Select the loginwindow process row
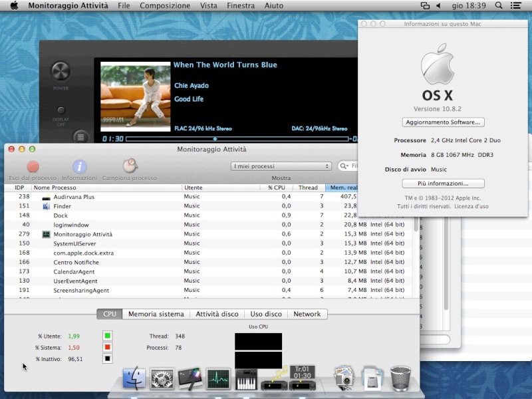This screenshot has height=399, width=532. click(x=209, y=225)
